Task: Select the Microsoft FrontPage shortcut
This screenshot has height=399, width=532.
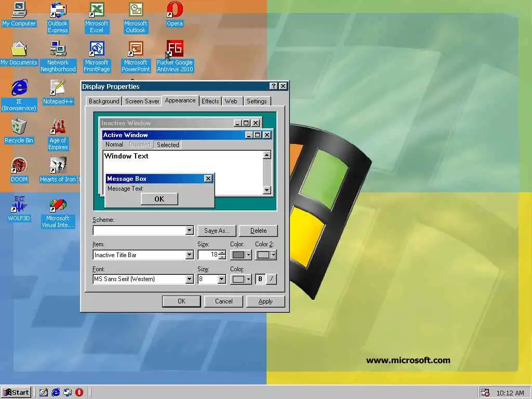Action: [97, 57]
